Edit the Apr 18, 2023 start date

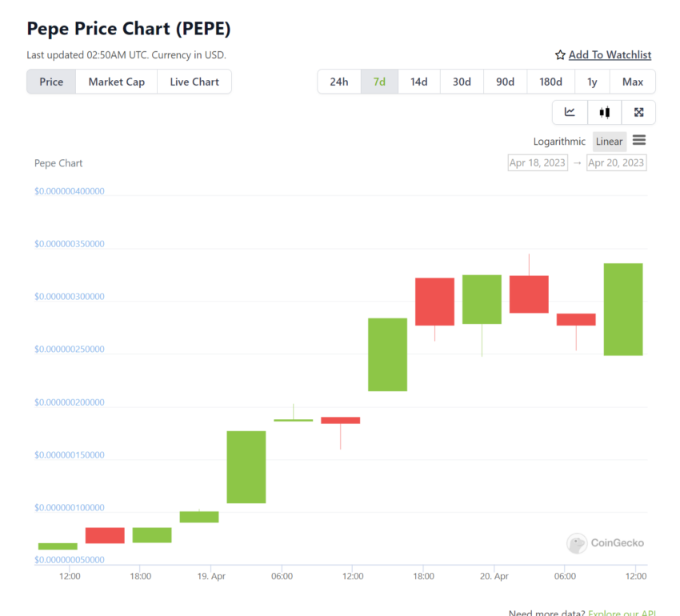538,162
